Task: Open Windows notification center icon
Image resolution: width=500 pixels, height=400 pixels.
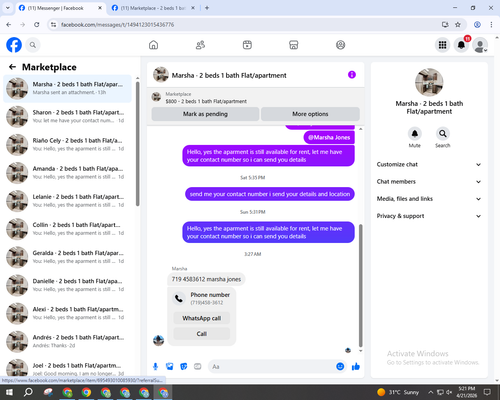Action: 487,392
